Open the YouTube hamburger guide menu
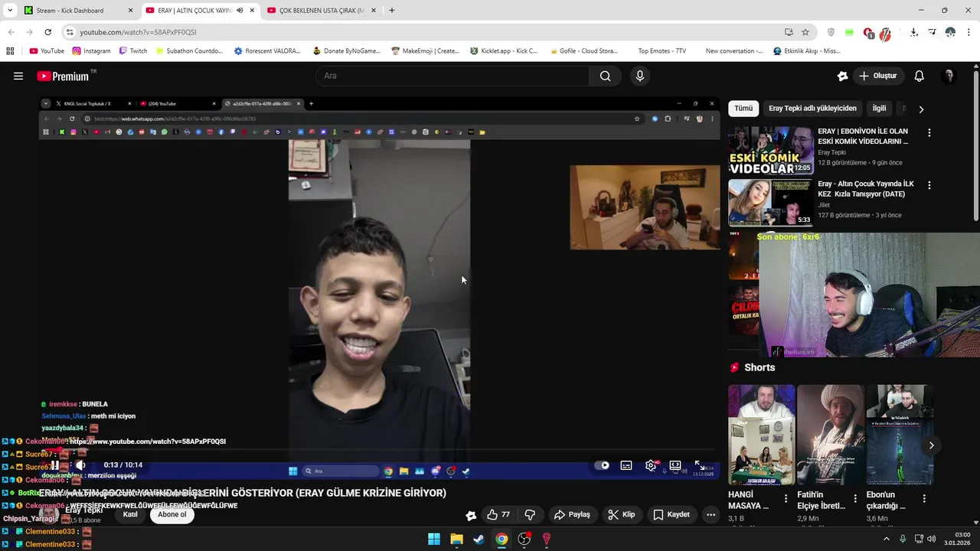The image size is (980, 551). [18, 76]
